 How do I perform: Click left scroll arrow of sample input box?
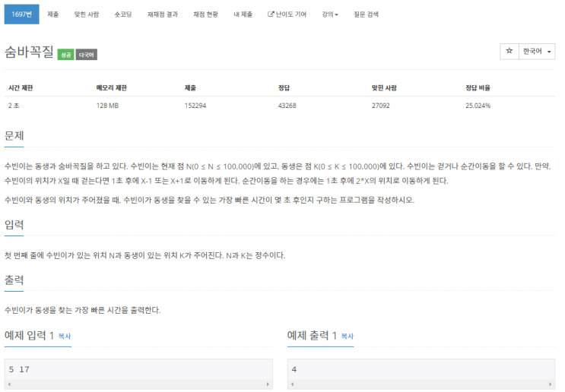[x=9, y=384]
